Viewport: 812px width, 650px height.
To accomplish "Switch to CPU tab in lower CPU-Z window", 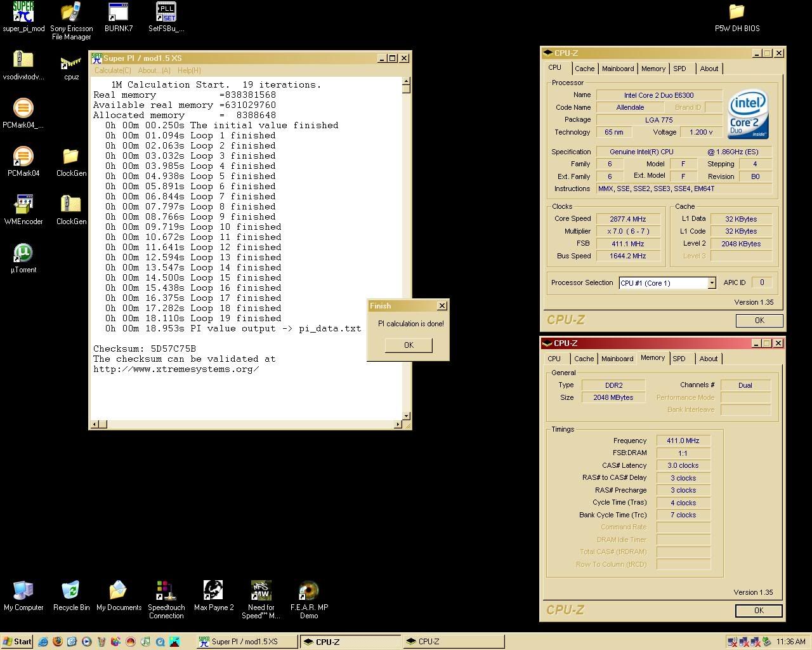I will tap(554, 359).
